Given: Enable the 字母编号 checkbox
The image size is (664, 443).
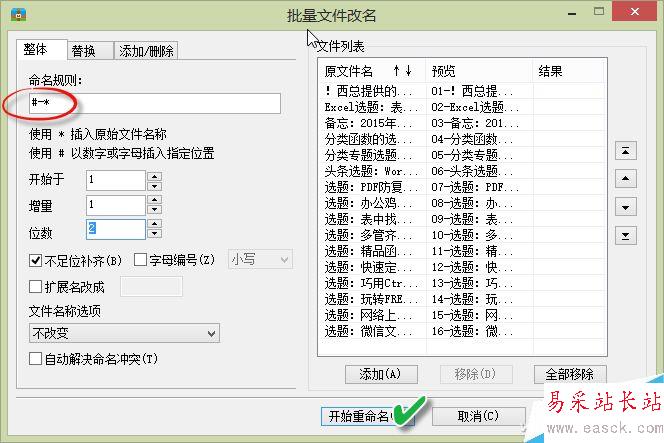Looking at the screenshot, I should click(x=139, y=261).
